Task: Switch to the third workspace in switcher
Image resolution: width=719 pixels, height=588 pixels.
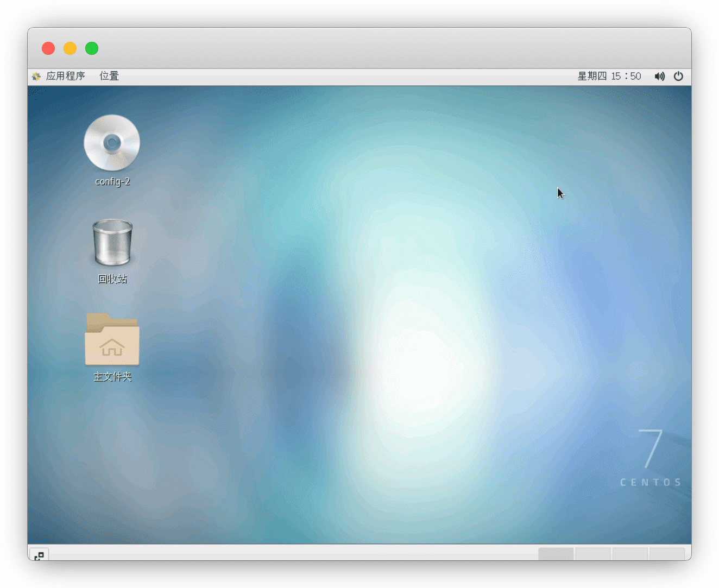Action: 630,554
